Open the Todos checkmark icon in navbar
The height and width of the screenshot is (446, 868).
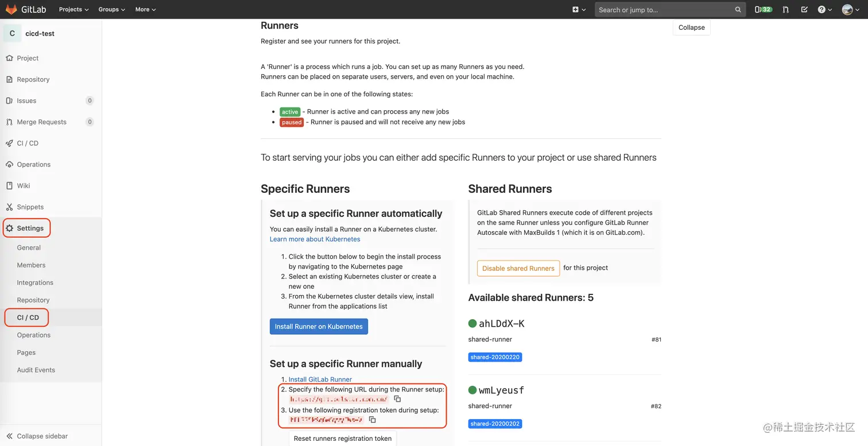pyautogui.click(x=804, y=9)
